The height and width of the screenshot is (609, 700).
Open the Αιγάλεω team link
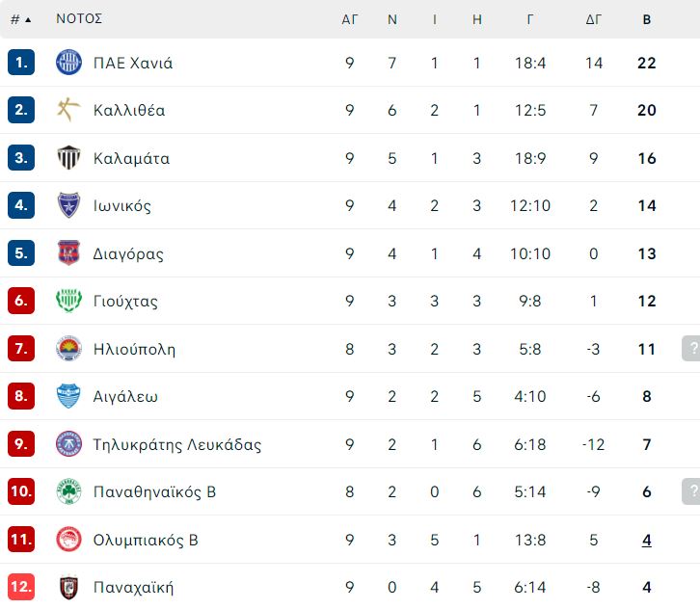click(x=125, y=396)
